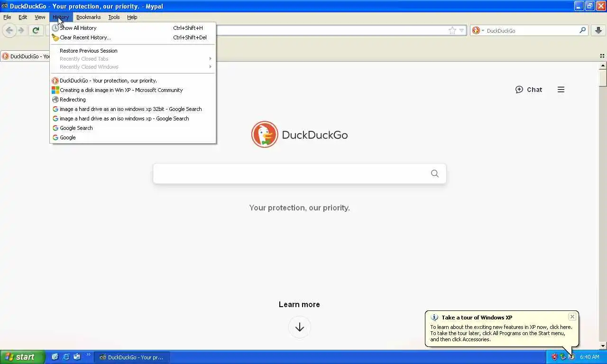Viewport: 607px width, 364px height.
Task: Choose Clear Recent History...
Action: [133, 37]
